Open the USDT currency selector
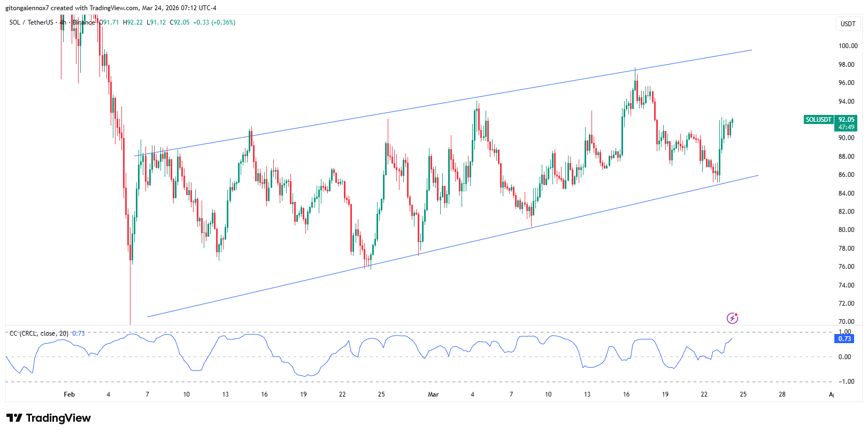 tap(848, 24)
